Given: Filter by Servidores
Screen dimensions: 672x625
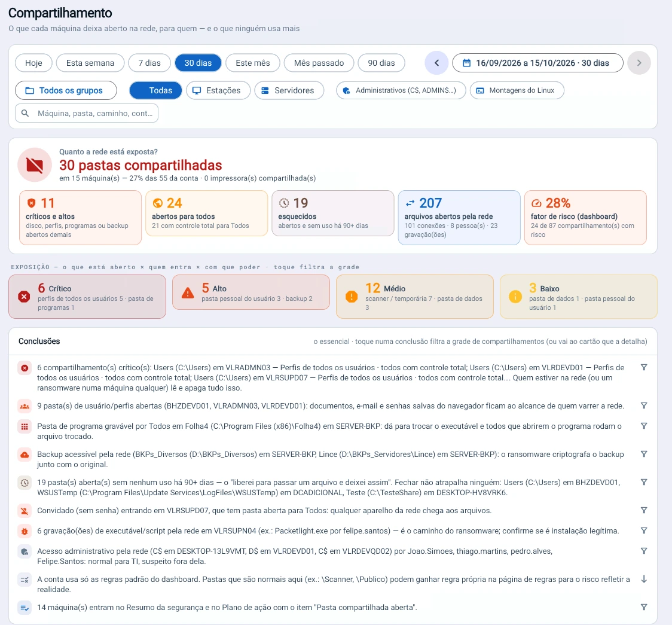Looking at the screenshot, I should tap(289, 90).
